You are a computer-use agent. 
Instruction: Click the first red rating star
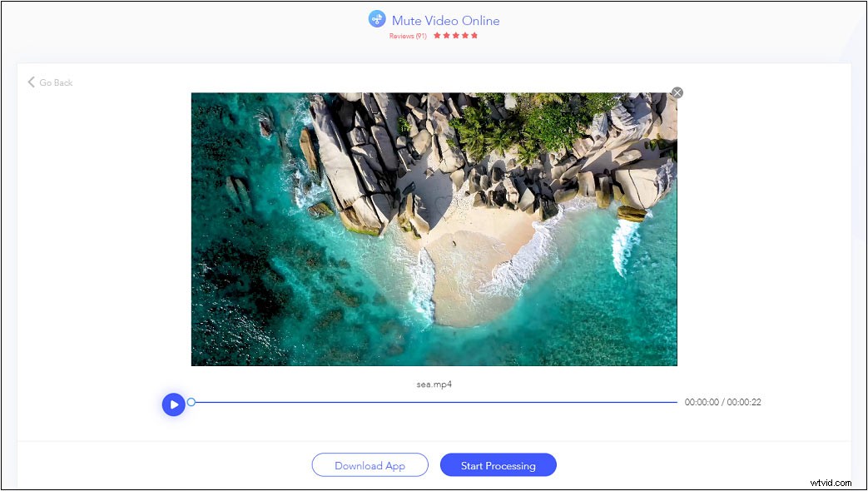[x=438, y=36]
